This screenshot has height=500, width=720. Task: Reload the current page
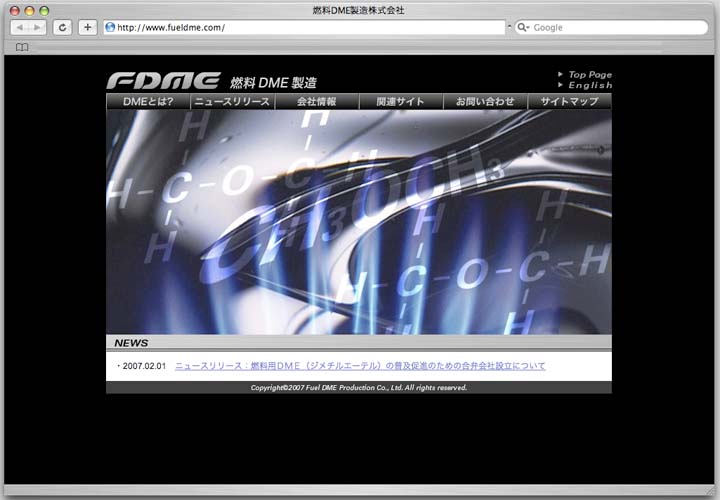(x=63, y=28)
